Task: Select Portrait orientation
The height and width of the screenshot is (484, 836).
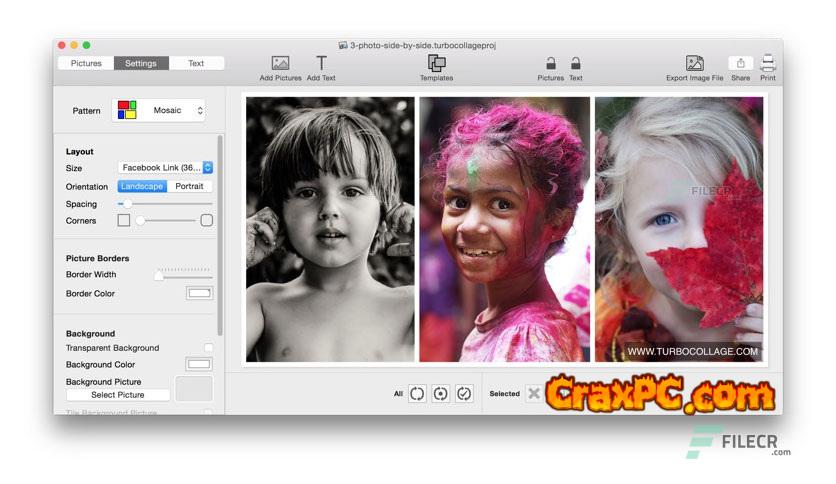Action: pos(189,186)
